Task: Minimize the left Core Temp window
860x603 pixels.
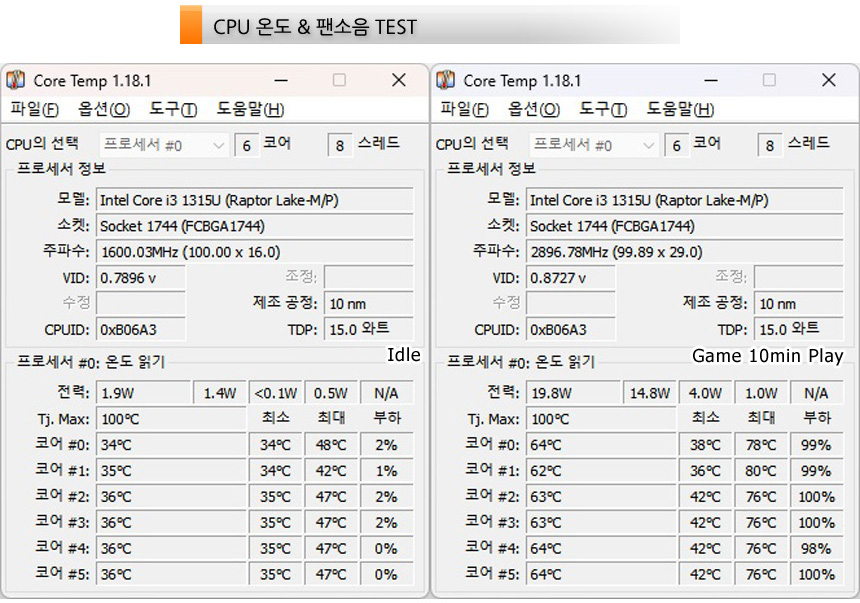Action: [281, 81]
